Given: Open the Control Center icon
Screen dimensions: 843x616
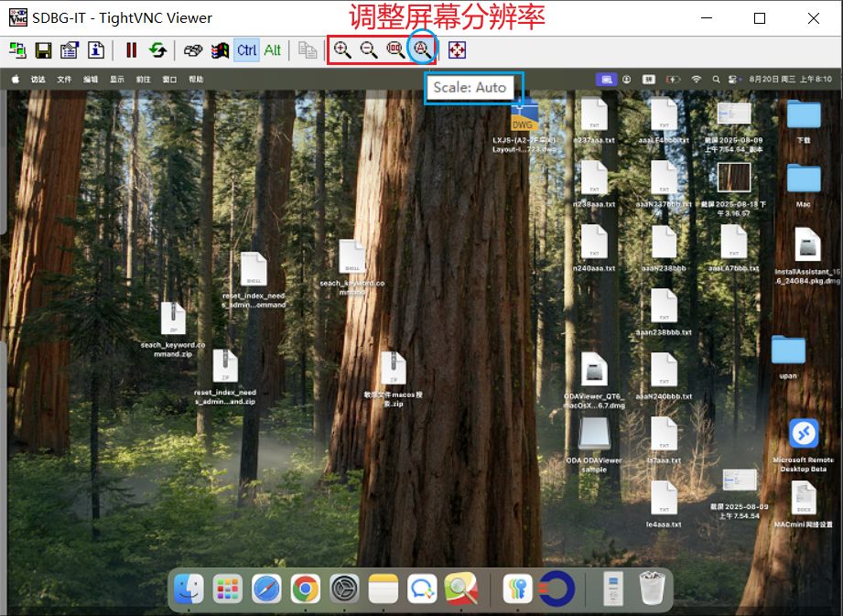Looking at the screenshot, I should (x=732, y=80).
